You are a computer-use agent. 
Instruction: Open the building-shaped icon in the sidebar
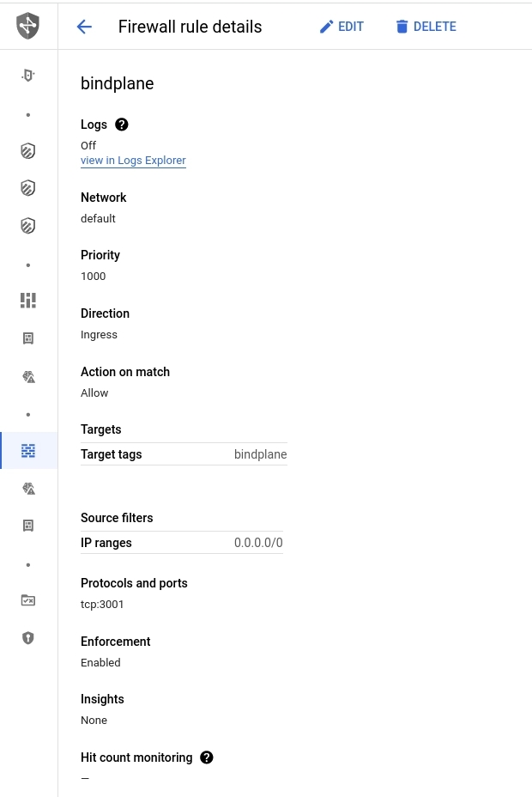coord(27,338)
